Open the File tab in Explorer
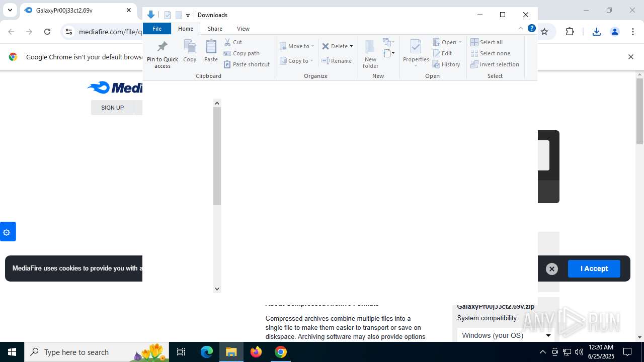 157,29
